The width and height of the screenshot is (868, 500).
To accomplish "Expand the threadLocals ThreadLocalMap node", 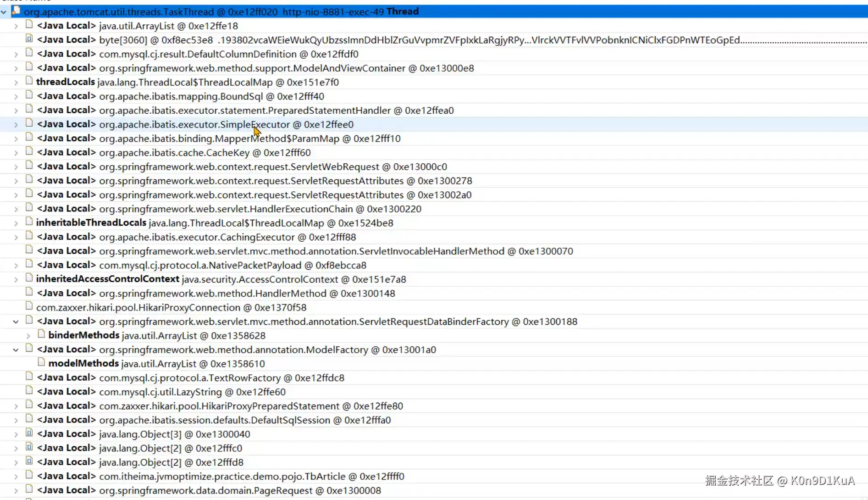I will 16,83.
